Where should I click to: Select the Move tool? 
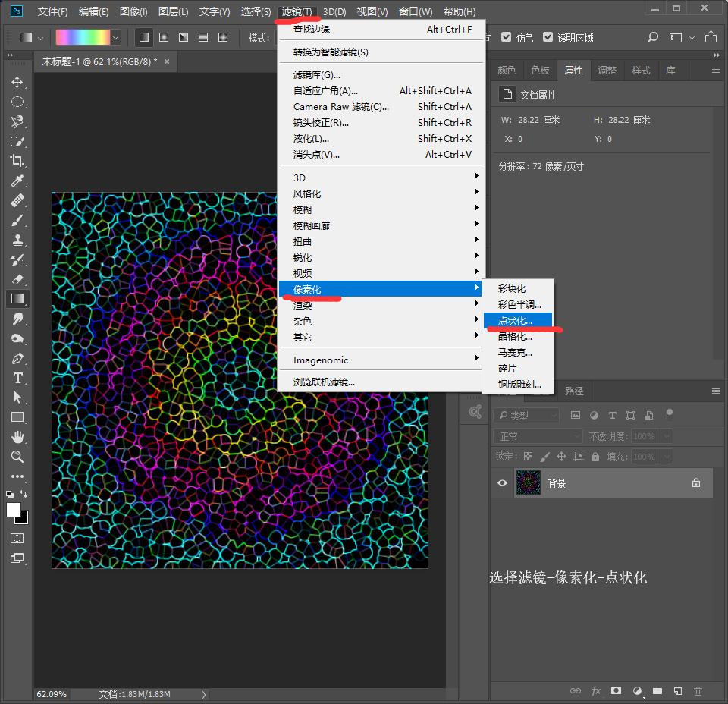point(17,82)
